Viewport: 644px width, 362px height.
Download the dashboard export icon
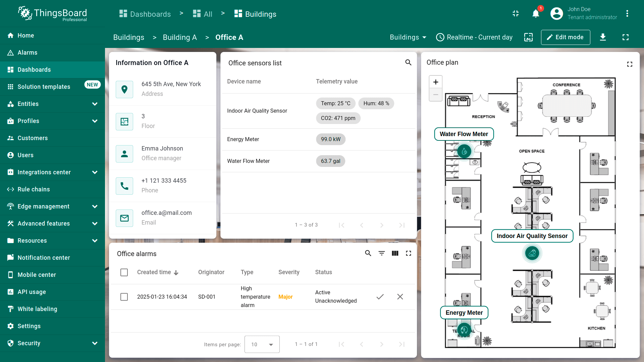pos(603,37)
